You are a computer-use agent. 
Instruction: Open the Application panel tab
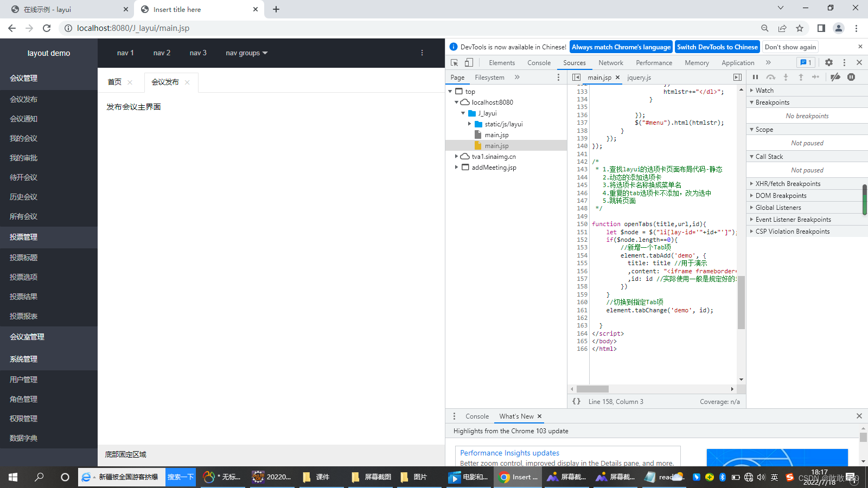coord(738,62)
